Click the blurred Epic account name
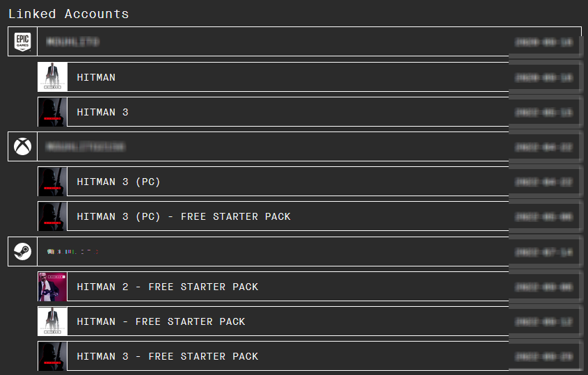Viewport: 588px width, 375px height. [72, 42]
